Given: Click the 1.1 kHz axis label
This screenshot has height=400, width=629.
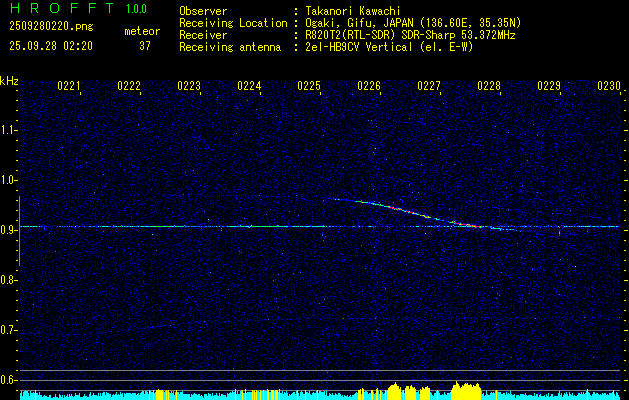Looking at the screenshot, I should (9, 129).
